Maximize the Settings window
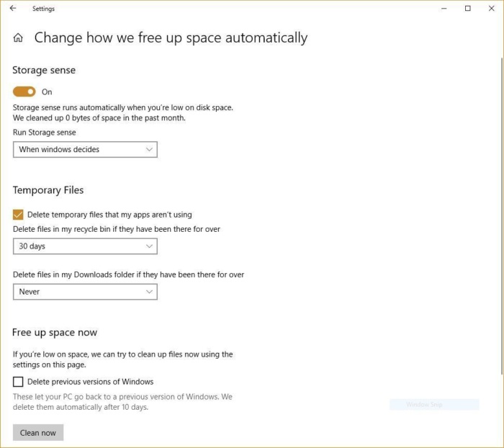The width and height of the screenshot is (504, 448). point(468,9)
